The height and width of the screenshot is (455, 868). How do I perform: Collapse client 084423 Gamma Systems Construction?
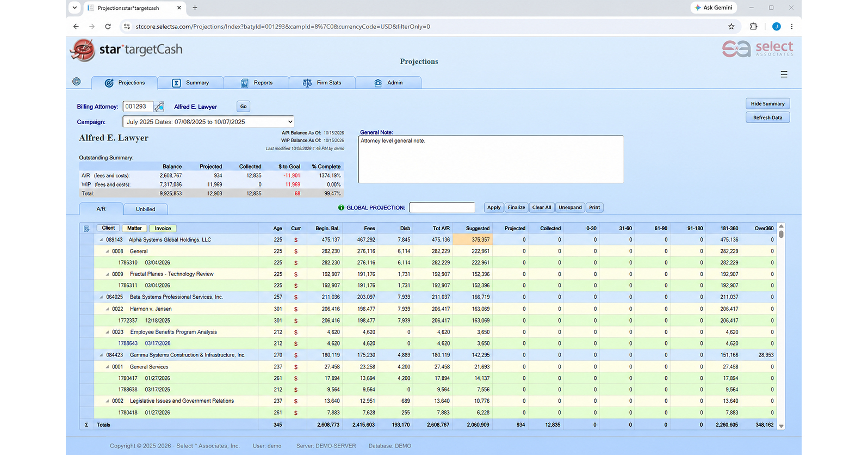pyautogui.click(x=101, y=355)
